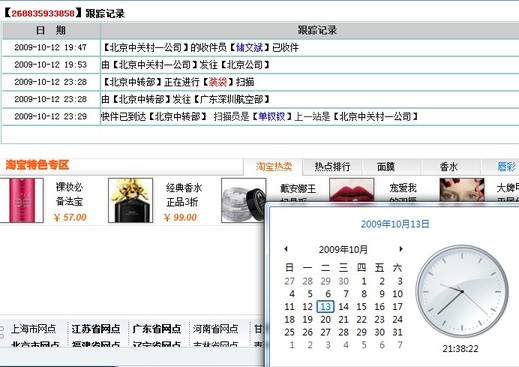Click the 日期 column header

[51, 30]
